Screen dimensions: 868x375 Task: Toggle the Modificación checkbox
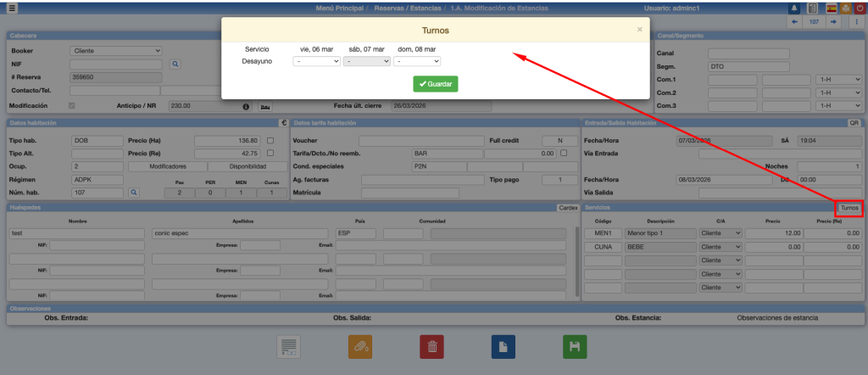coord(72,106)
